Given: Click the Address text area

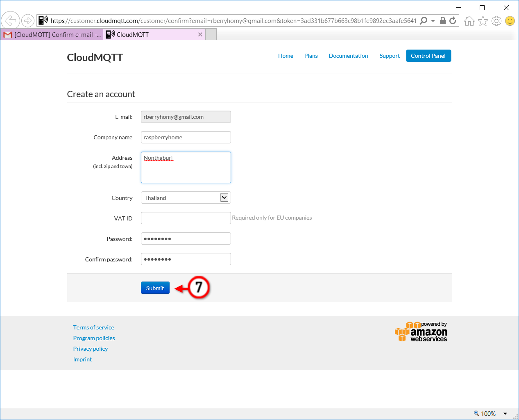Looking at the screenshot, I should 186,167.
